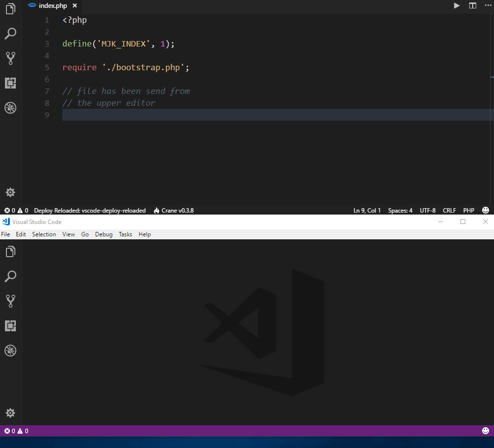Select the index.php editor tab
The height and width of the screenshot is (448, 494).
pyautogui.click(x=52, y=5)
